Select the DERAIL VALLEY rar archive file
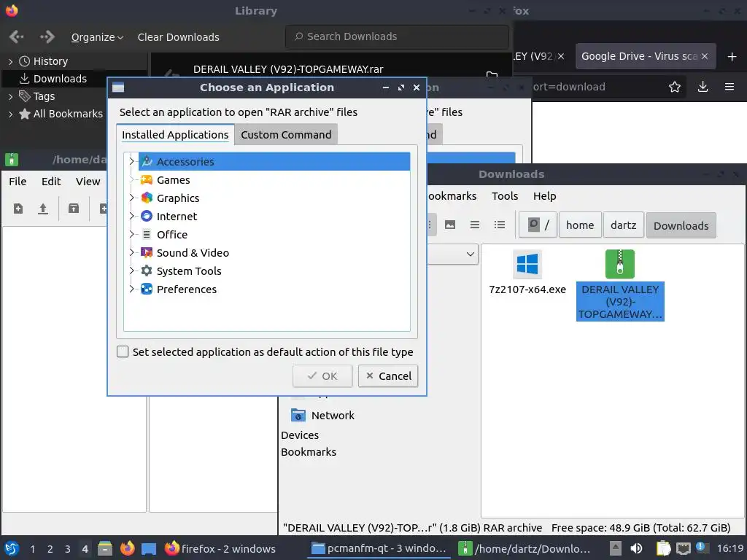The height and width of the screenshot is (560, 747). [x=620, y=285]
